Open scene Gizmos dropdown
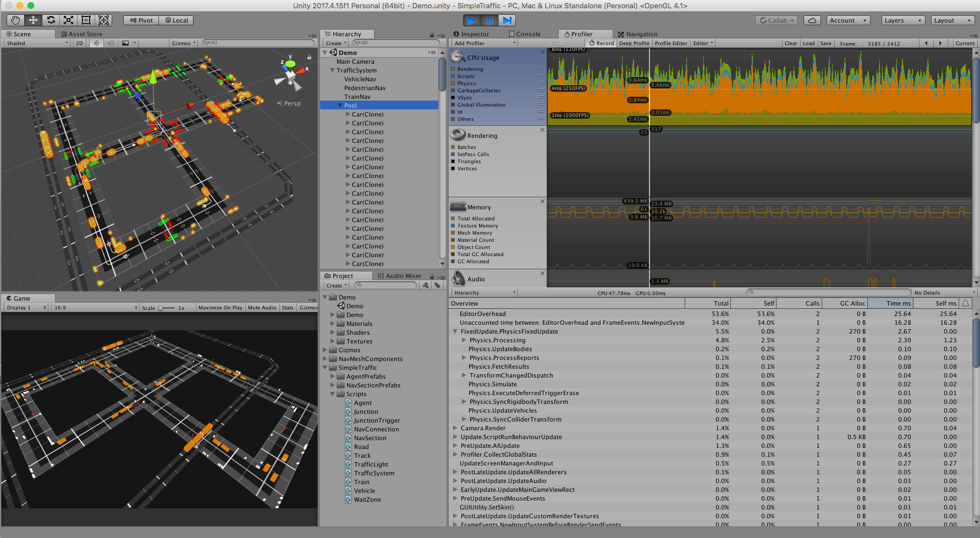The image size is (980, 538). (x=184, y=43)
